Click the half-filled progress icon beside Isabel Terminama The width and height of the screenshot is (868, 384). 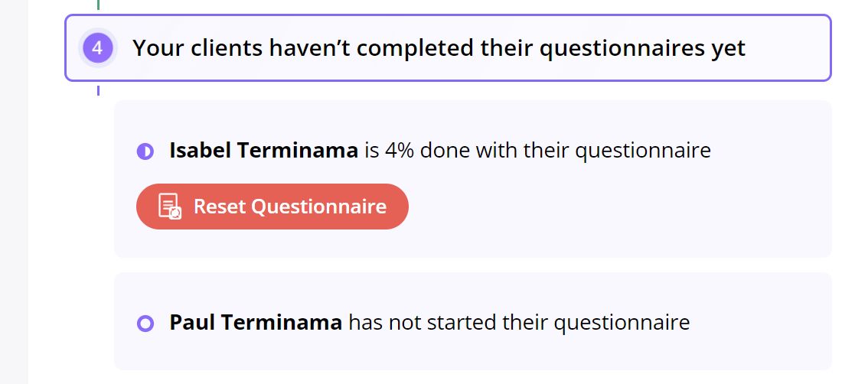tap(145, 151)
